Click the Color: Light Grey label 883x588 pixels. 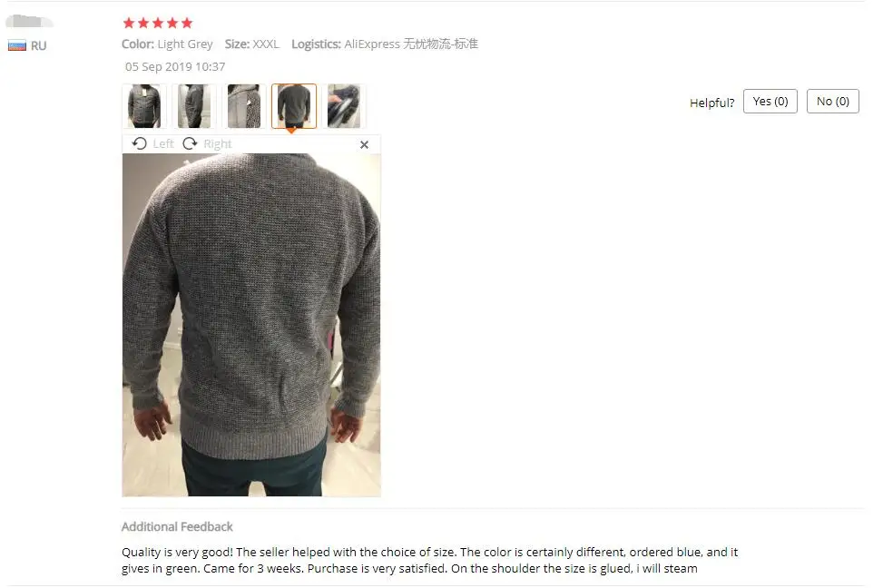(167, 44)
